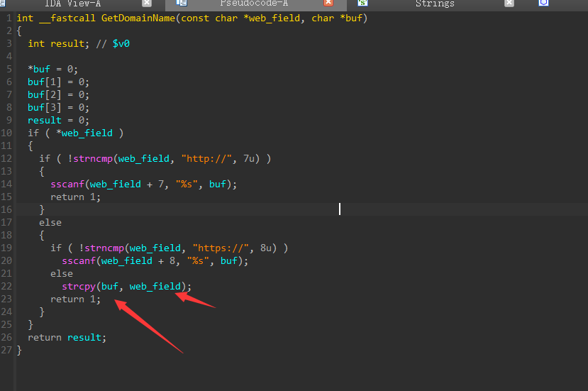The image size is (588, 391).
Task: Close the IDA View-A tab
Action: (x=147, y=3)
